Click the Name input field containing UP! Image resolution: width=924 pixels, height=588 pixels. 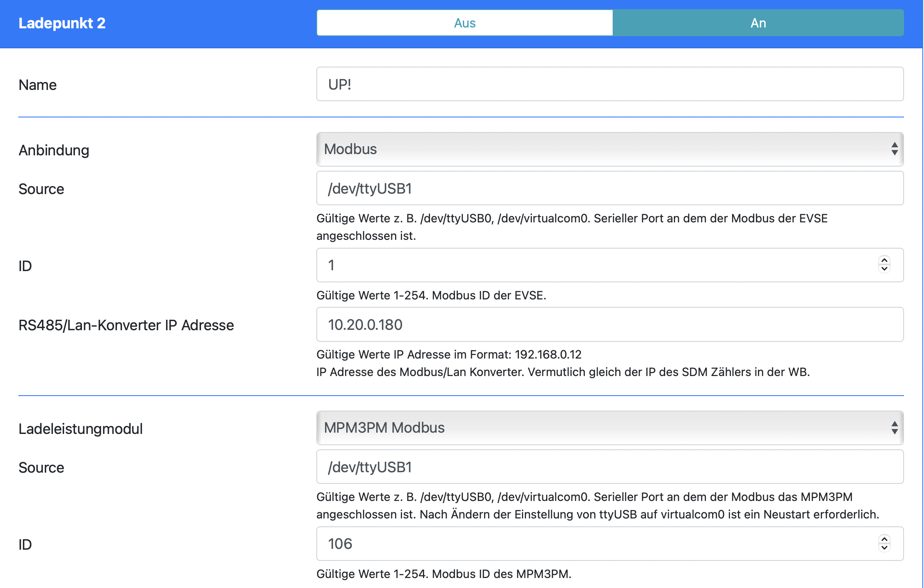pos(609,84)
